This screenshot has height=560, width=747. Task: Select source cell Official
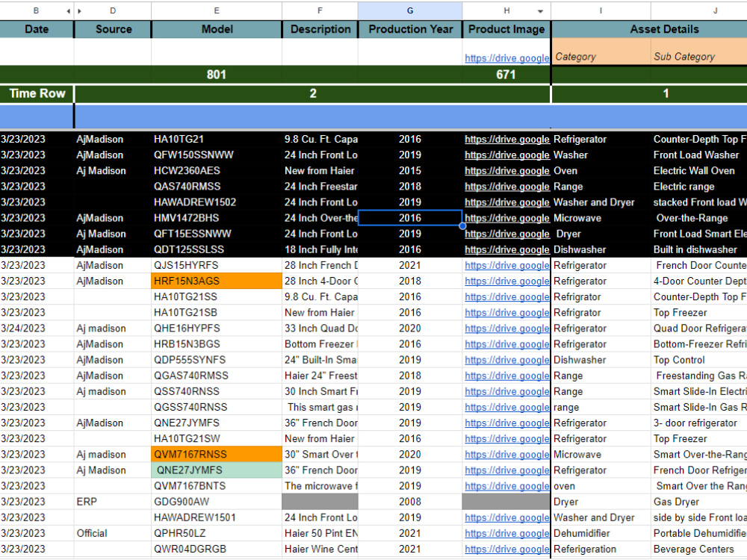tap(113, 533)
